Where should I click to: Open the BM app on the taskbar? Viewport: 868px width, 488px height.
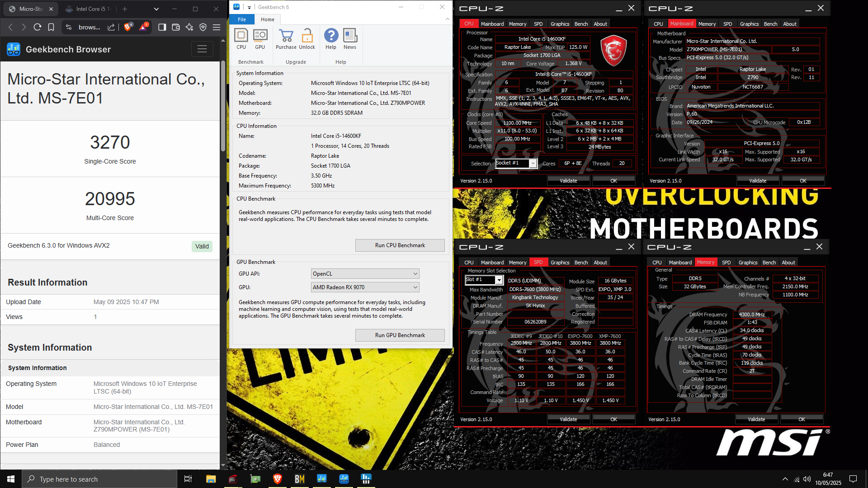tap(299, 479)
